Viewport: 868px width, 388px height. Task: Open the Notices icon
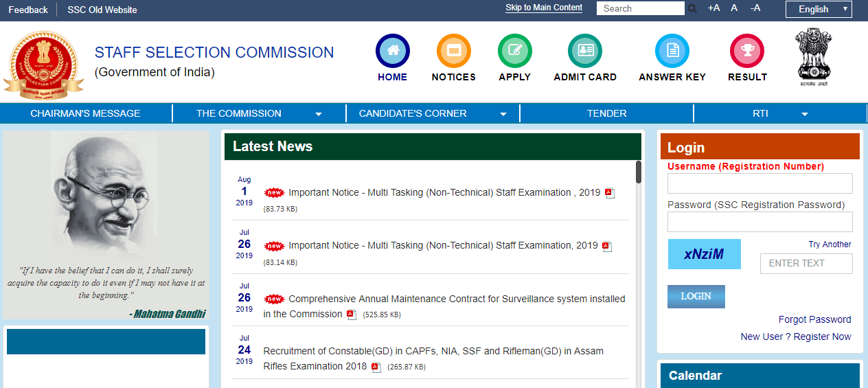tap(453, 51)
